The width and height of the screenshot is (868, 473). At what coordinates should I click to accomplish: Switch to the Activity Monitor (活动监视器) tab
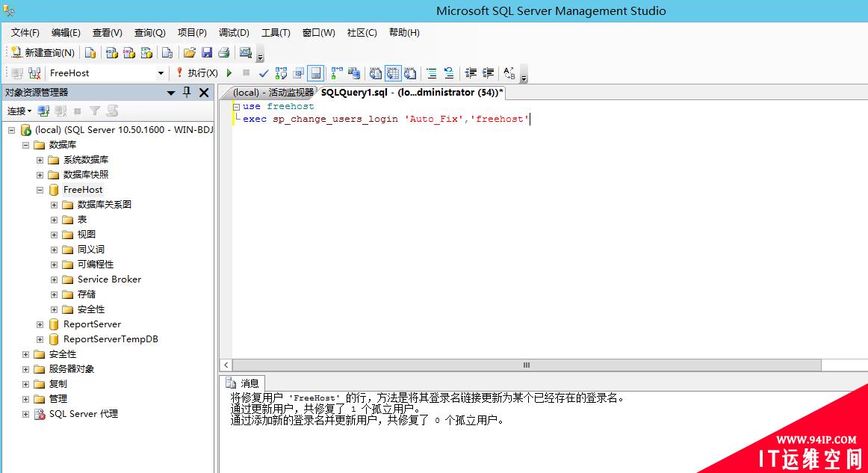tap(272, 93)
